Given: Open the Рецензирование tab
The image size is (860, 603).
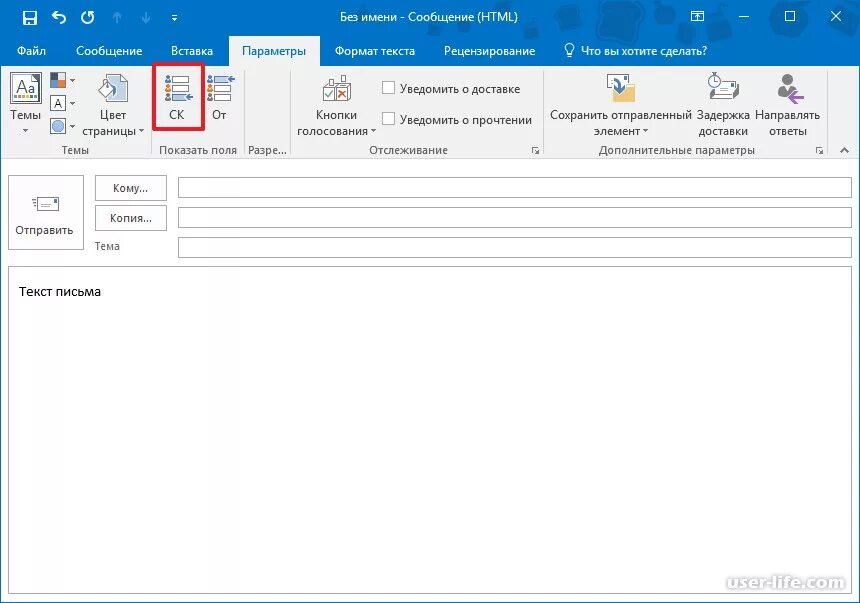Looking at the screenshot, I should click(489, 51).
